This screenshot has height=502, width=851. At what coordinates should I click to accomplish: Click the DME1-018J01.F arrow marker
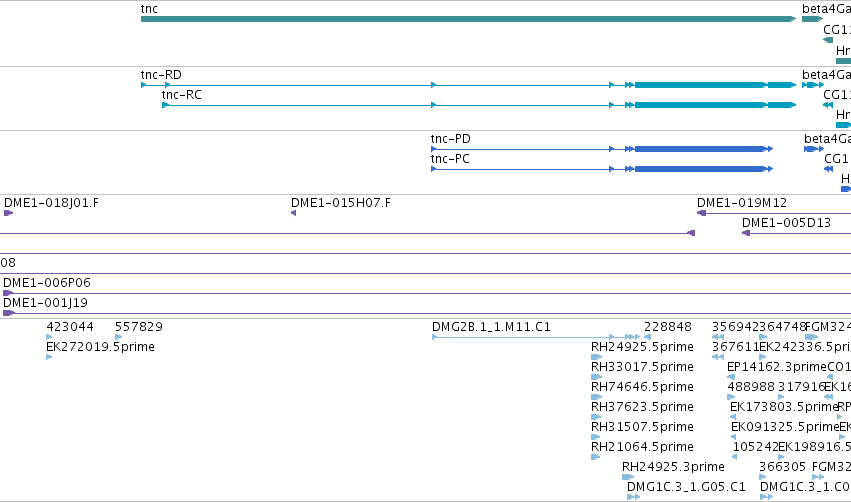(8, 213)
